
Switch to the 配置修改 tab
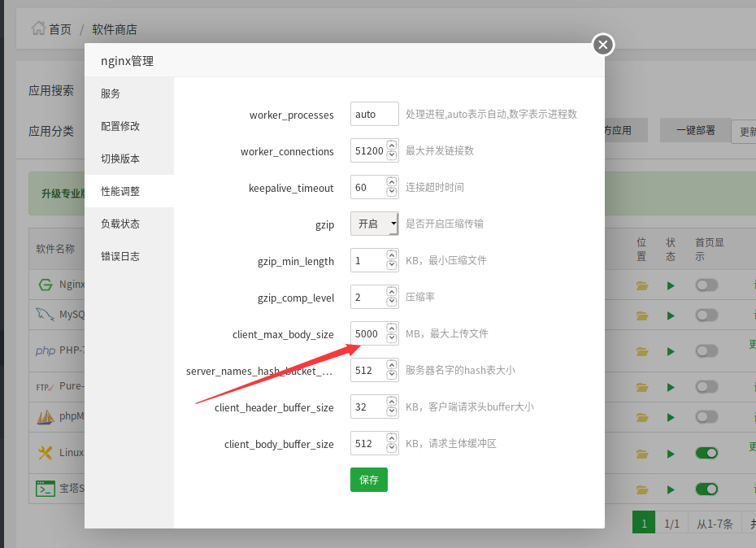[120, 126]
